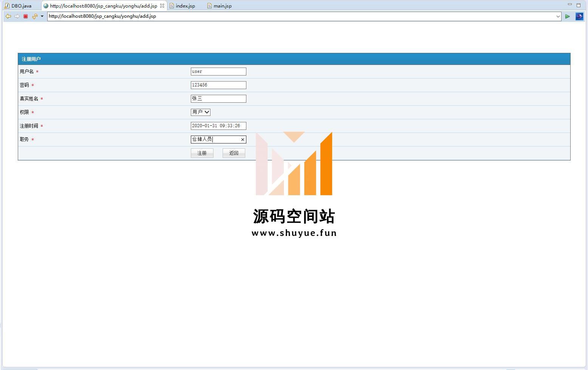Image resolution: width=588 pixels, height=370 pixels.
Task: Go forward with the toolbar arrow
Action: tap(17, 16)
